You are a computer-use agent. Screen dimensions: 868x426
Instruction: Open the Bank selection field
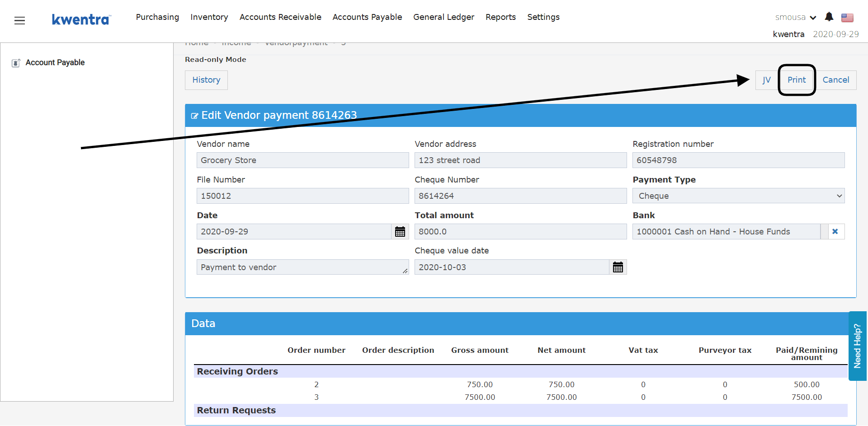pyautogui.click(x=726, y=232)
